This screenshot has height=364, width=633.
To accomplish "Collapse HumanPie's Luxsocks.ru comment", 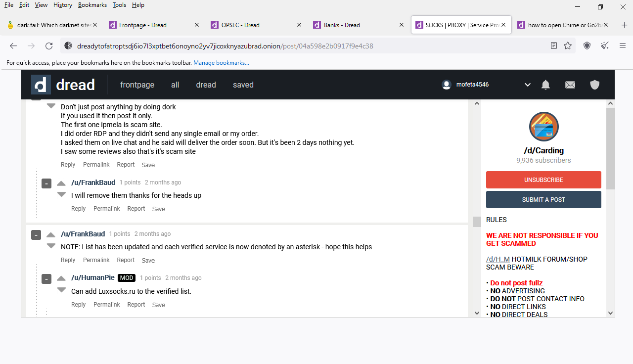I will pos(46,279).
